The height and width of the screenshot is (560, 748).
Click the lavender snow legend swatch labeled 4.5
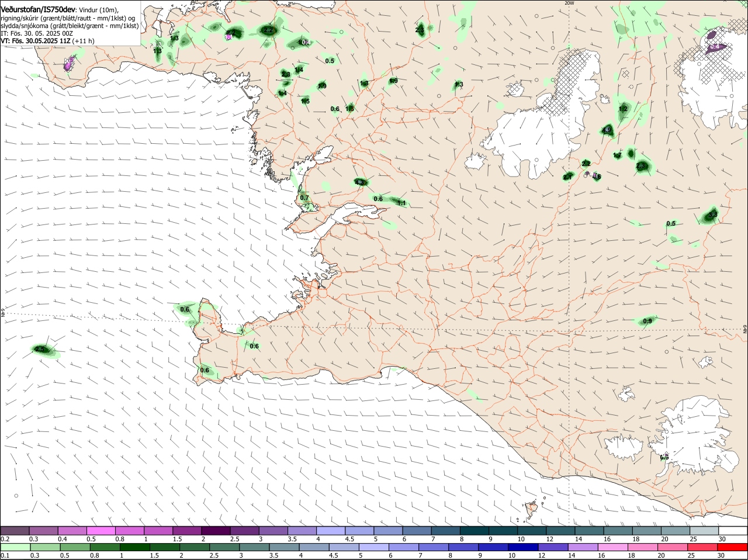point(359,531)
